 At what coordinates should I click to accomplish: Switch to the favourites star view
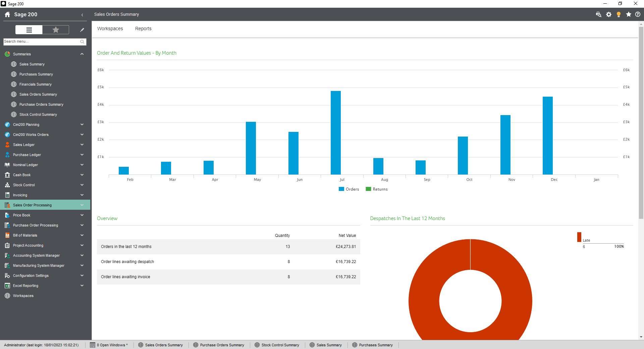tap(55, 30)
